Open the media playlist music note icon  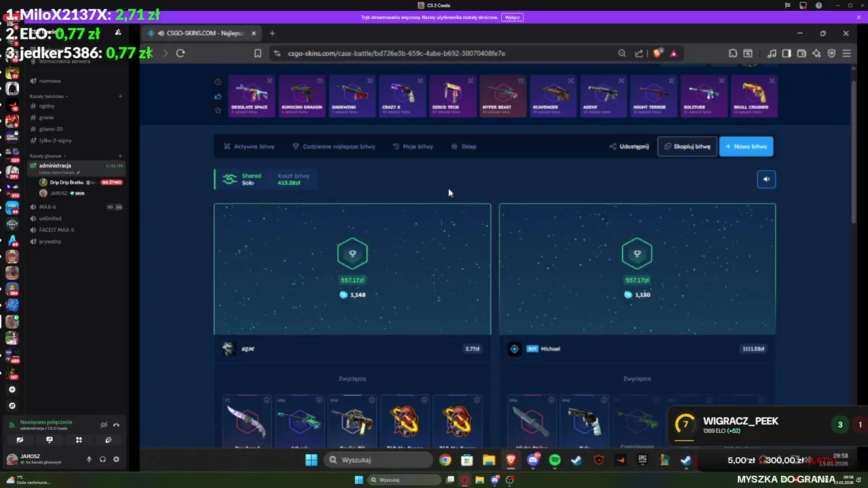click(772, 53)
